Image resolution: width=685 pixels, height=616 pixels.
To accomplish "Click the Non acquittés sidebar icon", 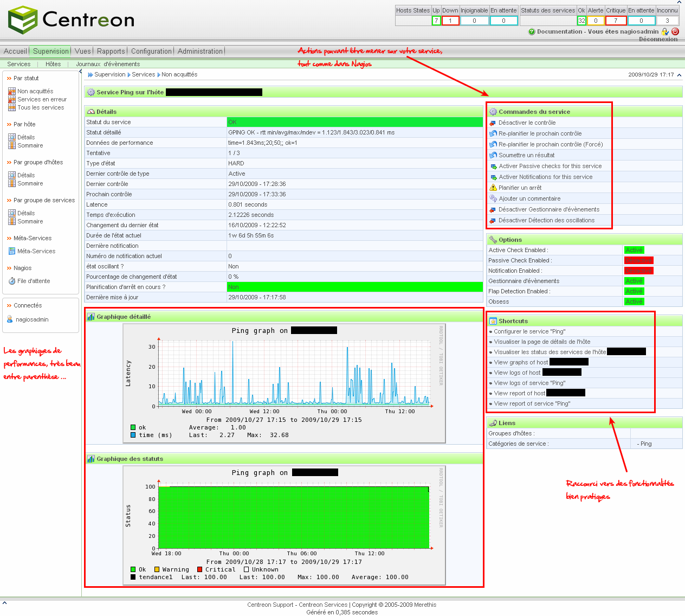I will pyautogui.click(x=12, y=91).
